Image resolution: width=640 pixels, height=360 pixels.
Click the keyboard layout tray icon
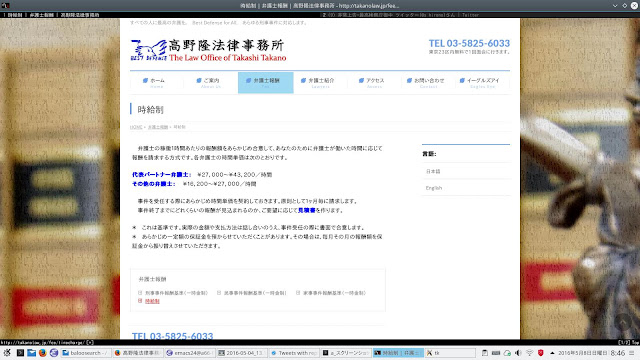(x=496, y=353)
